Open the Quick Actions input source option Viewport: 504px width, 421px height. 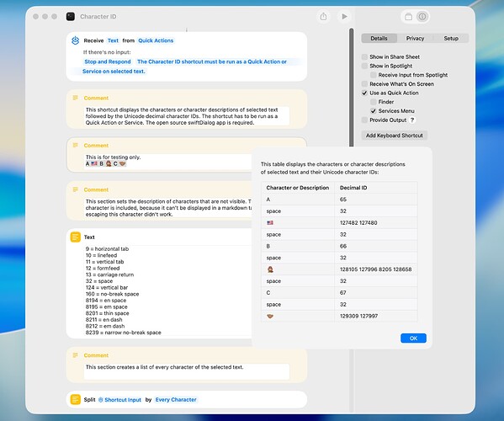[156, 40]
